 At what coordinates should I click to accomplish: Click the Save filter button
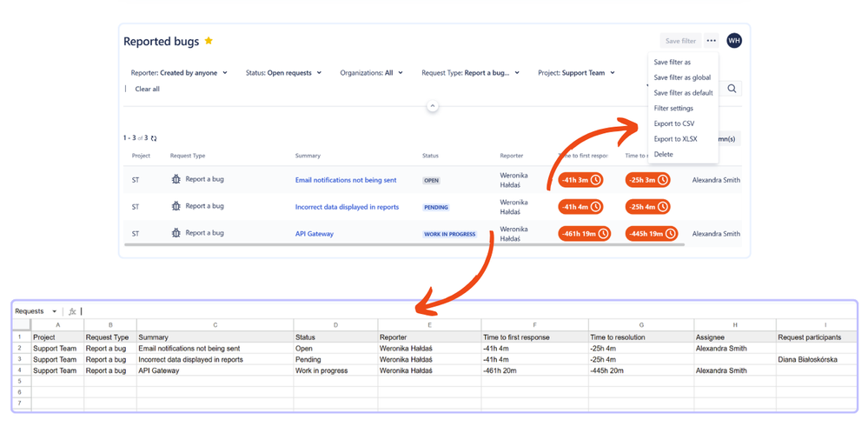(x=680, y=41)
